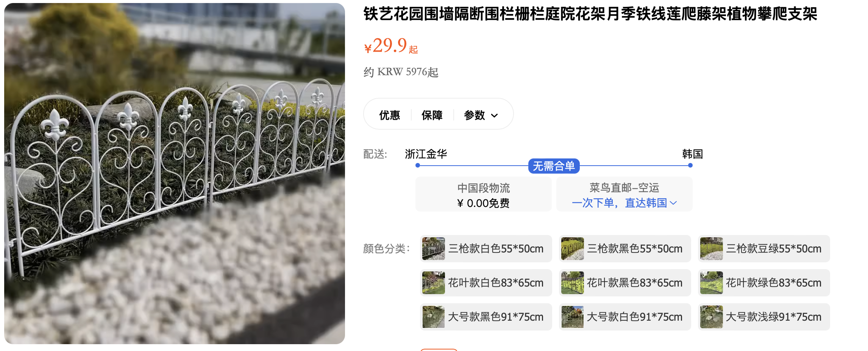Expand the 参数 chevron arrow

click(494, 116)
